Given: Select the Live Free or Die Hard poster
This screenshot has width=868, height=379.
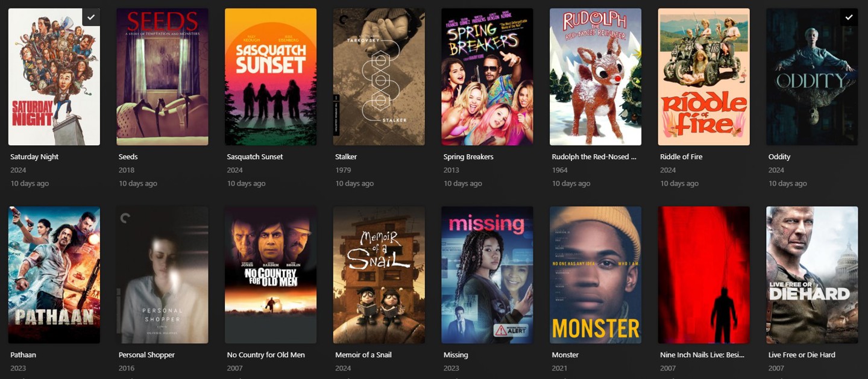Looking at the screenshot, I should pos(812,275).
